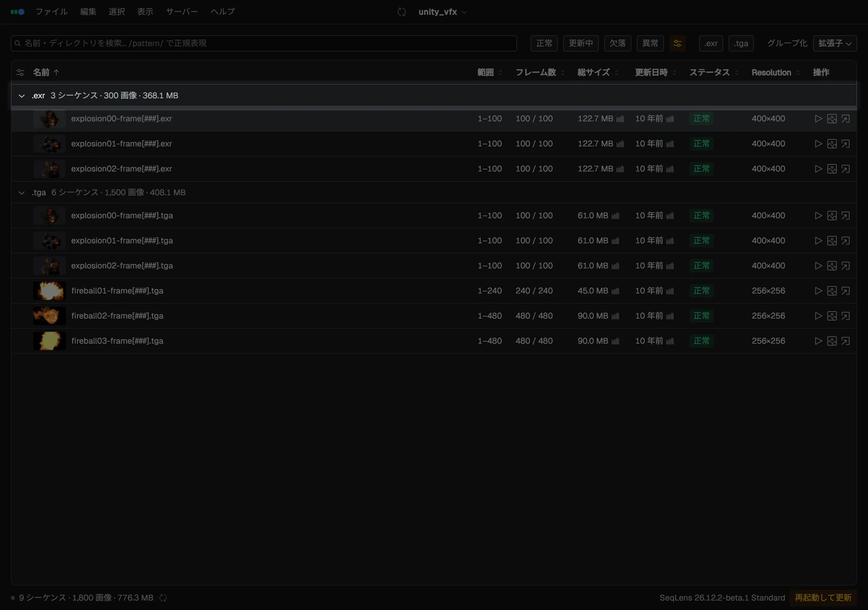Click 再起動して更新 button
868x610 pixels.
point(823,597)
